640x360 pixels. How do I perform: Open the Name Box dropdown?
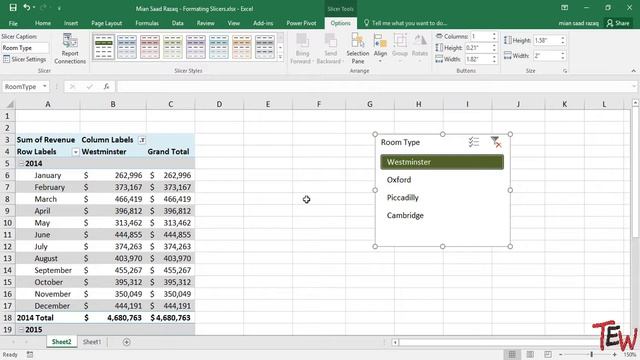tap(44, 87)
